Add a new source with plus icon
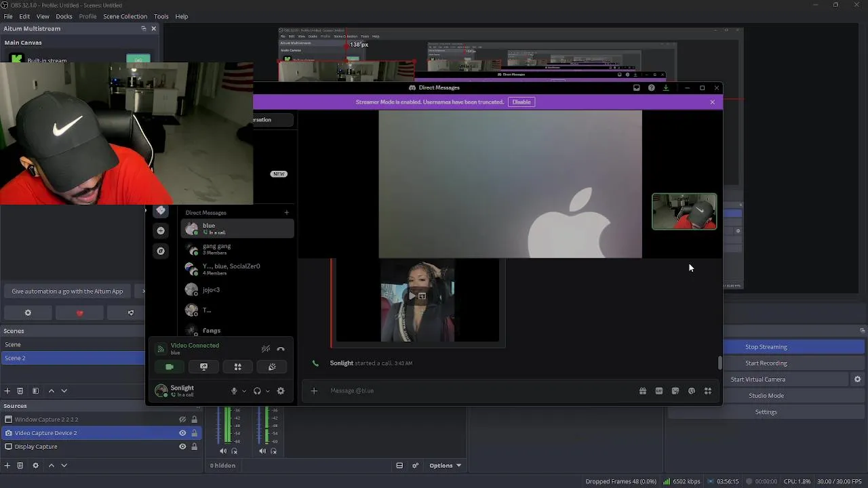868x488 pixels. pyautogui.click(x=7, y=466)
